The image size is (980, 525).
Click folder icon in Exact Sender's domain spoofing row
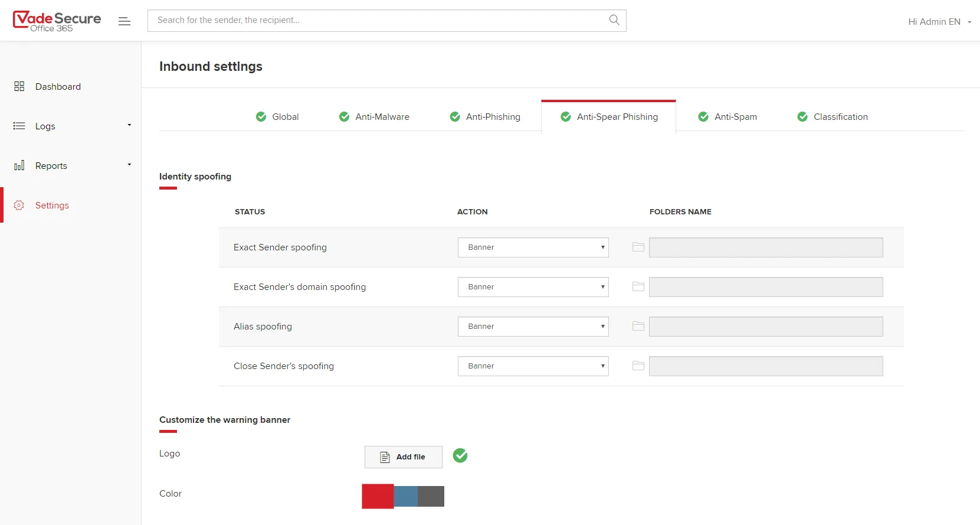coord(638,286)
